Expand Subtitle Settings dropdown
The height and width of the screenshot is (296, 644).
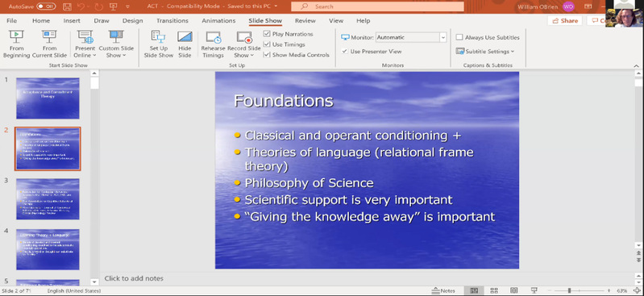coord(485,52)
